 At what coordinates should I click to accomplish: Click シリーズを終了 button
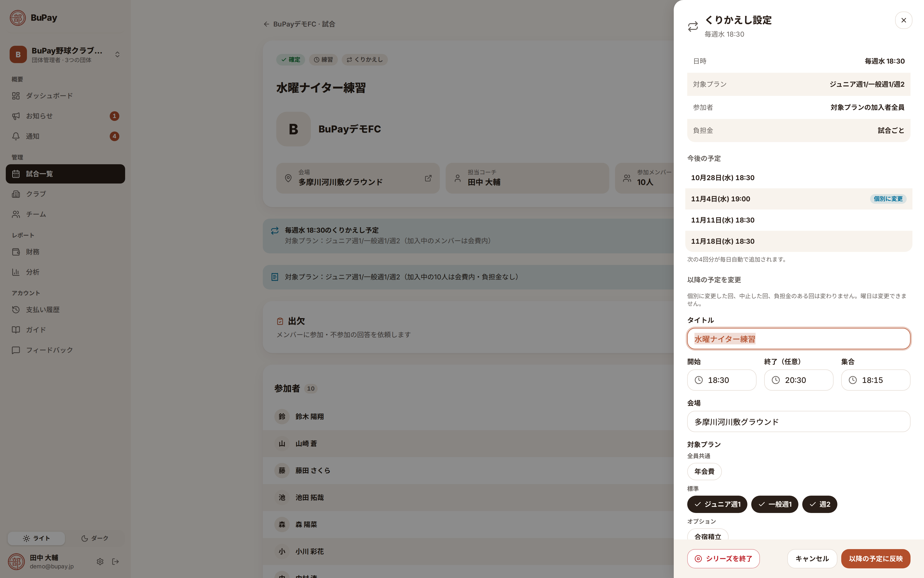(723, 559)
